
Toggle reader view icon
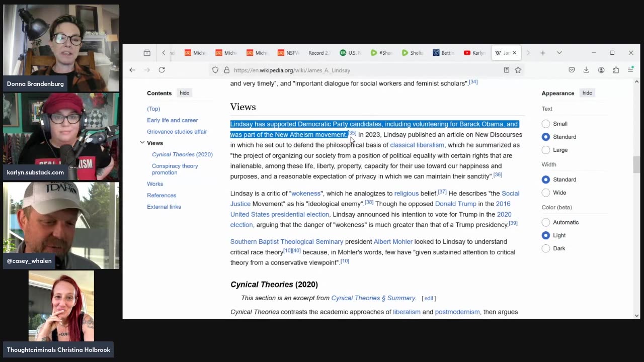pos(507,70)
